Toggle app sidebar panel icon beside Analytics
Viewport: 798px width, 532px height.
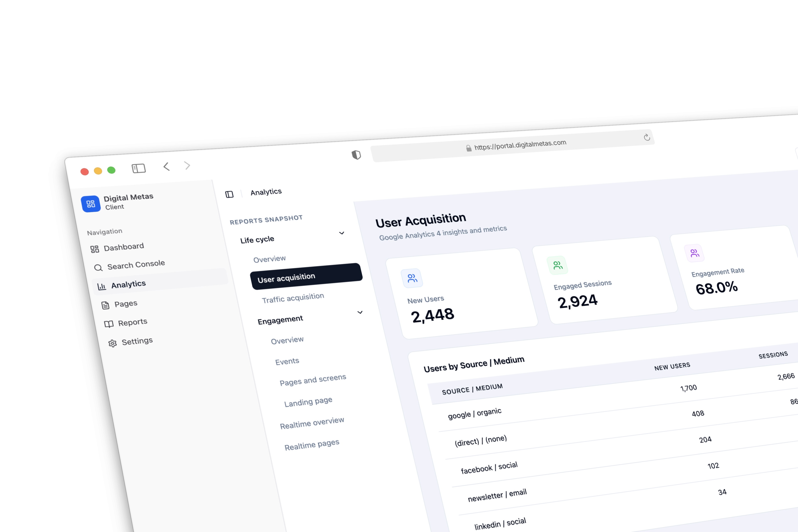click(x=229, y=195)
